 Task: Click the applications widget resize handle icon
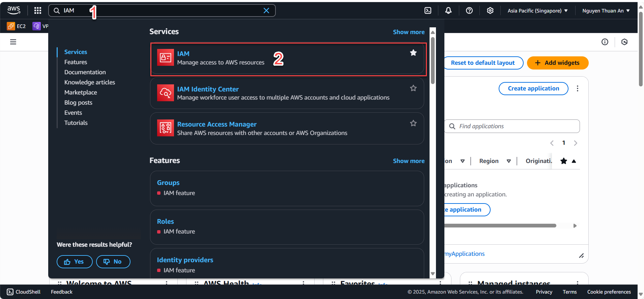click(x=581, y=256)
